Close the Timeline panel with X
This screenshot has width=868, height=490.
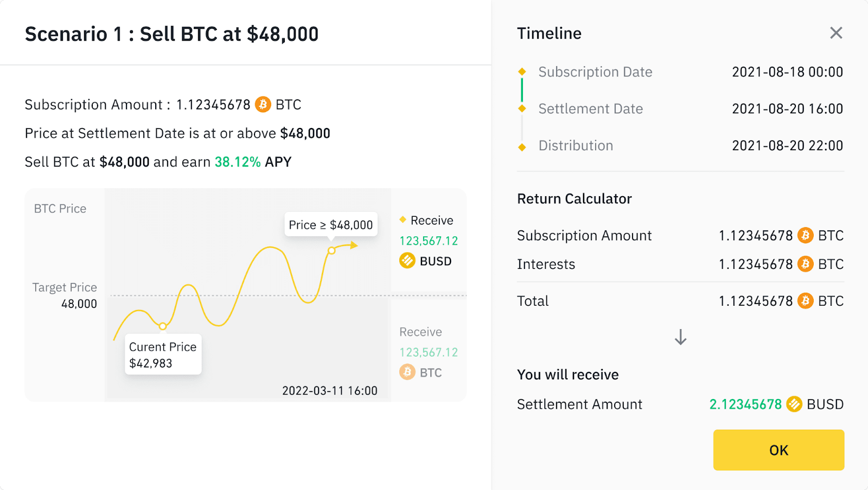836,33
